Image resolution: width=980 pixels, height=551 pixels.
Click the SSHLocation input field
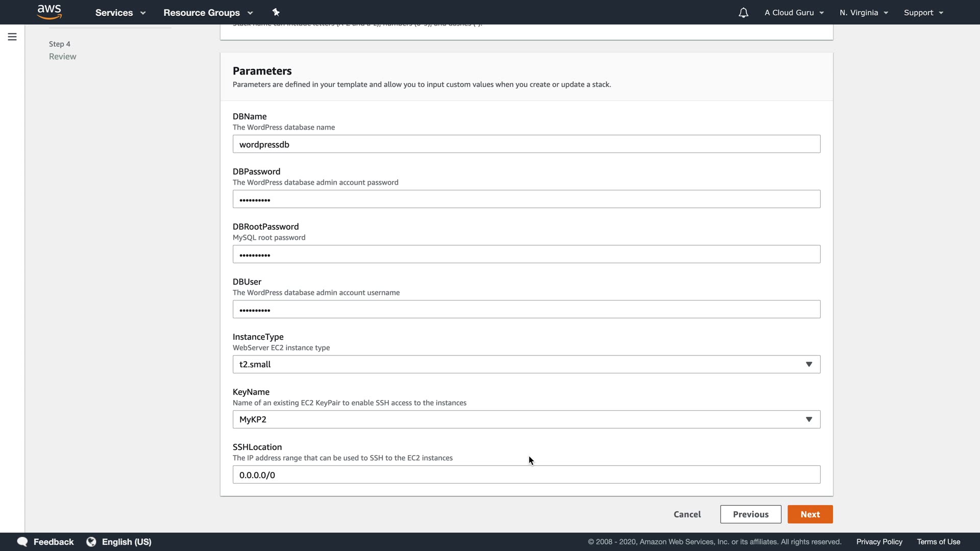[526, 475]
